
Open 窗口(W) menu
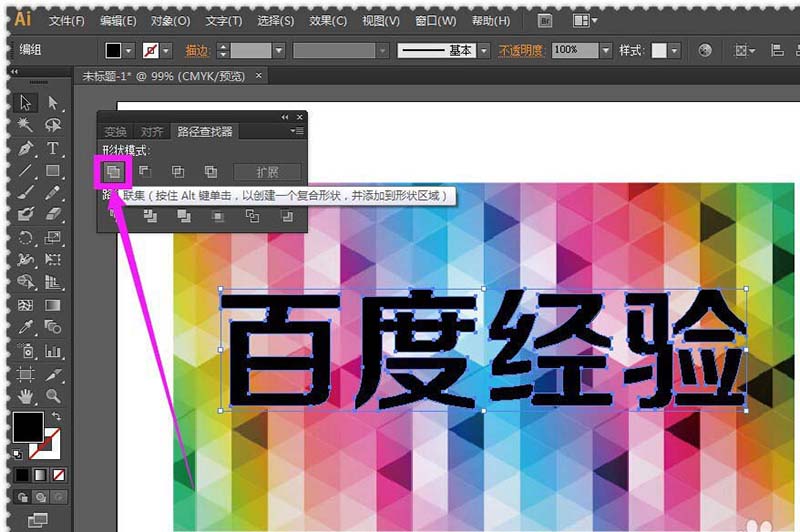pyautogui.click(x=436, y=21)
